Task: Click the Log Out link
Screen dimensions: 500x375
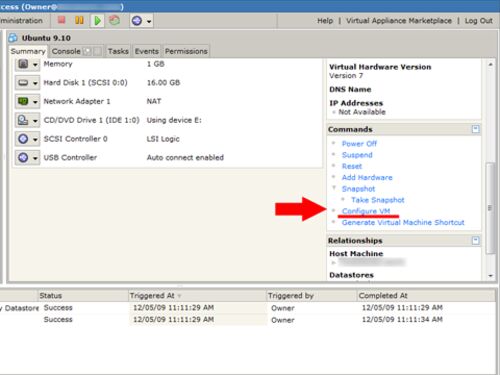Action: (479, 21)
